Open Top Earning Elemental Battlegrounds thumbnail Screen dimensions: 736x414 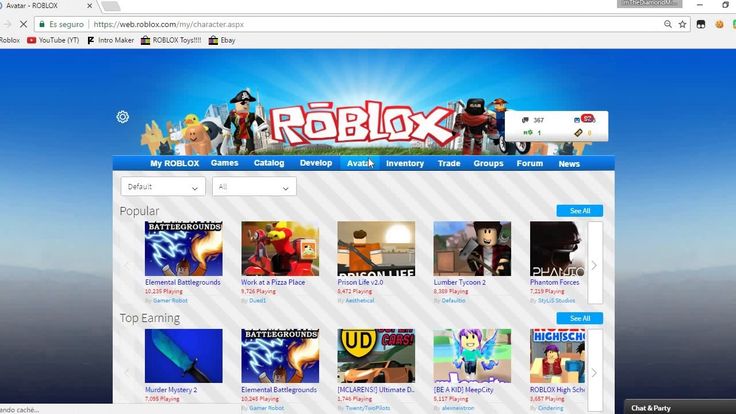click(280, 356)
